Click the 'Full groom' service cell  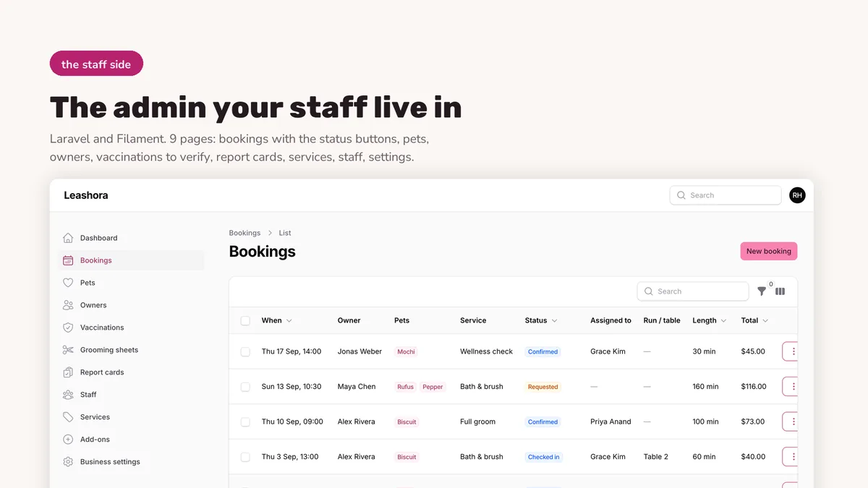point(477,421)
